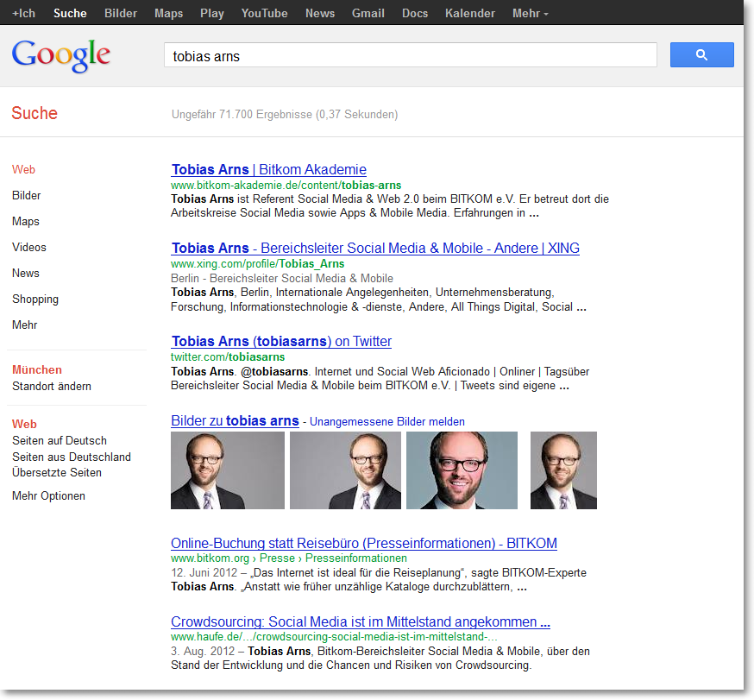Open Docs in the top bar

414,13
